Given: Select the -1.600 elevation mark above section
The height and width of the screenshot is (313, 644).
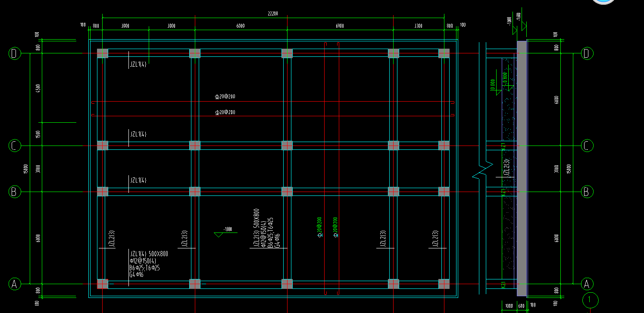Looking at the screenshot, I should pos(519,17).
